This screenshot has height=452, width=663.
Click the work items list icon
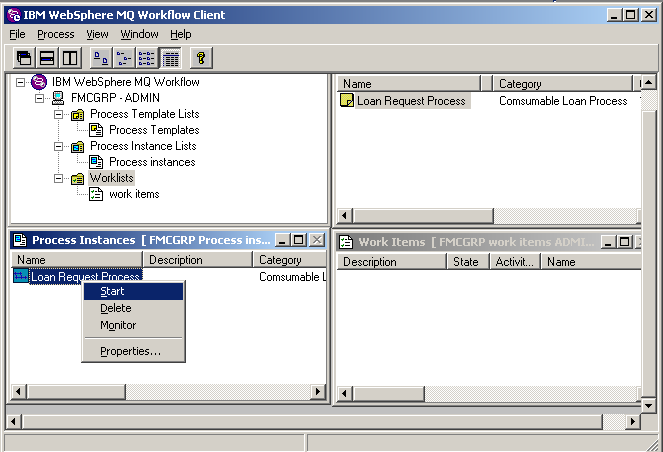(x=96, y=194)
